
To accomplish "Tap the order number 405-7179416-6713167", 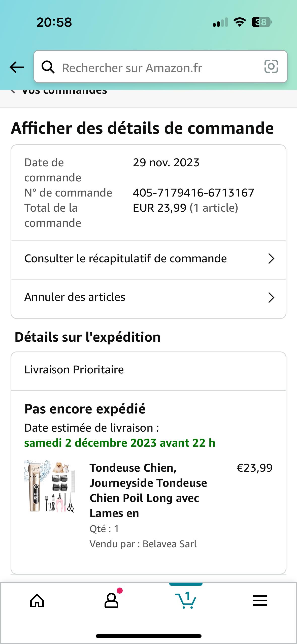I will (193, 193).
